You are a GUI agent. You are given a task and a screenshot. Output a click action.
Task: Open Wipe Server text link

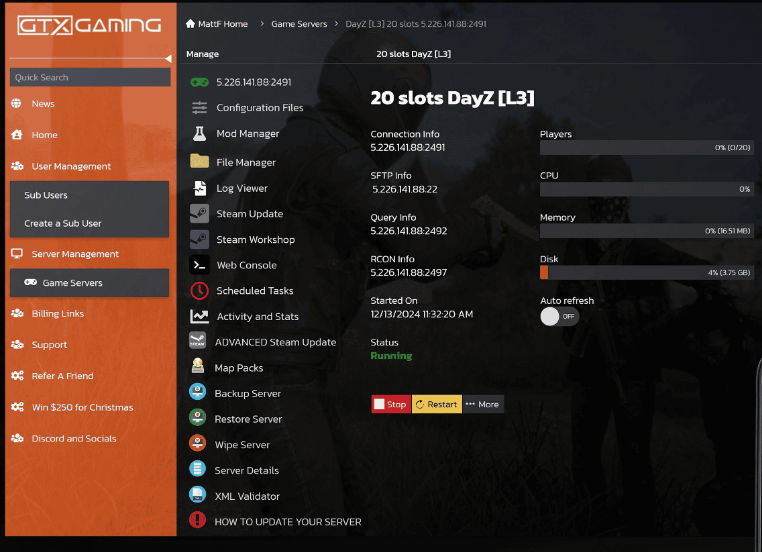coord(242,445)
